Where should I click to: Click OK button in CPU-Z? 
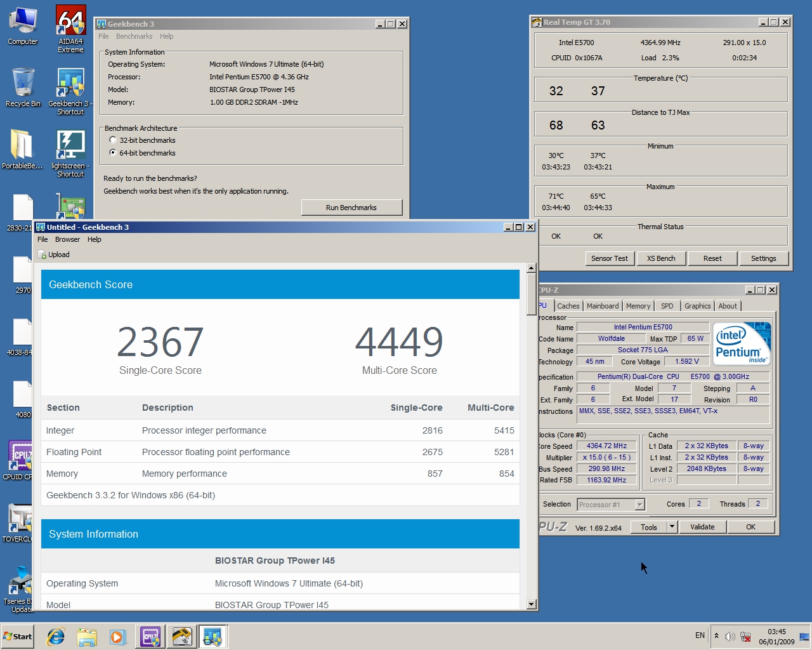(750, 527)
